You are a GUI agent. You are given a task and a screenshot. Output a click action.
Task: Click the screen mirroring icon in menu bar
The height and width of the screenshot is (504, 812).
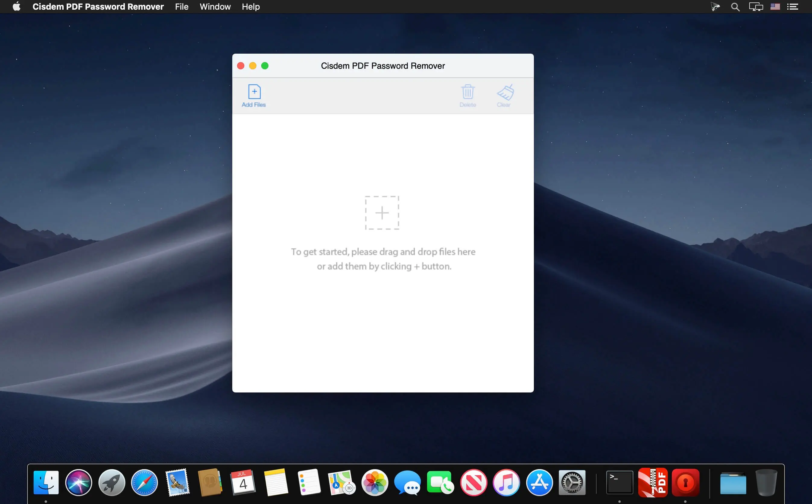pyautogui.click(x=756, y=7)
